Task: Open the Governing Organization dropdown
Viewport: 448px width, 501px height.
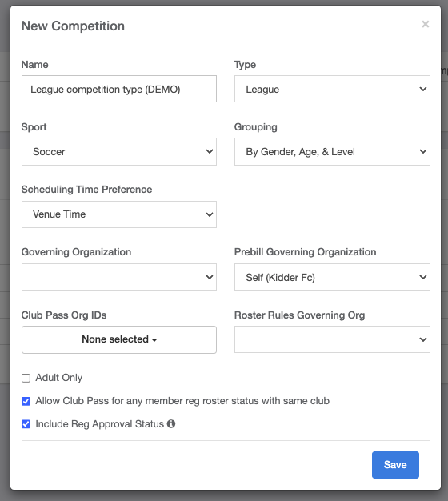Action: point(119,277)
